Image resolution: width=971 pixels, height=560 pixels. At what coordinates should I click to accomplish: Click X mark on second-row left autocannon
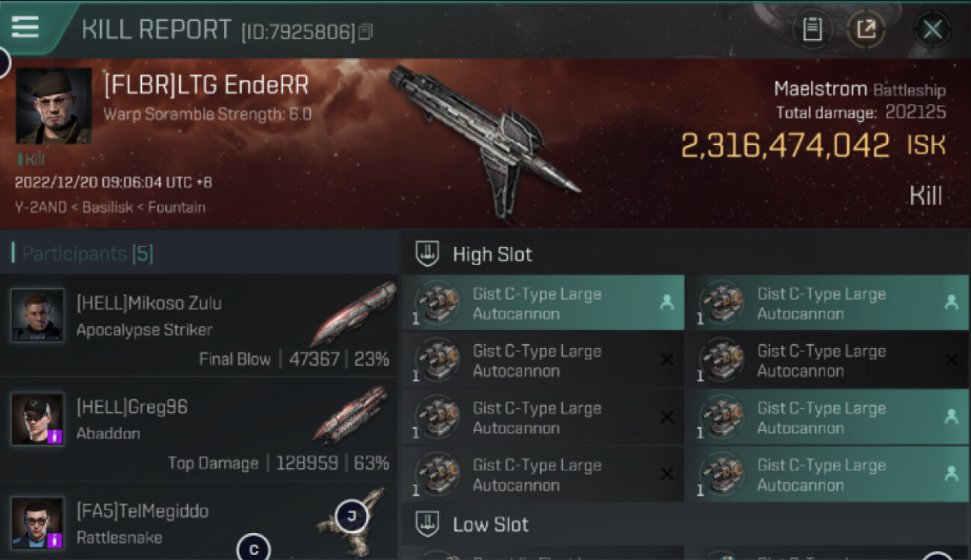(x=667, y=360)
